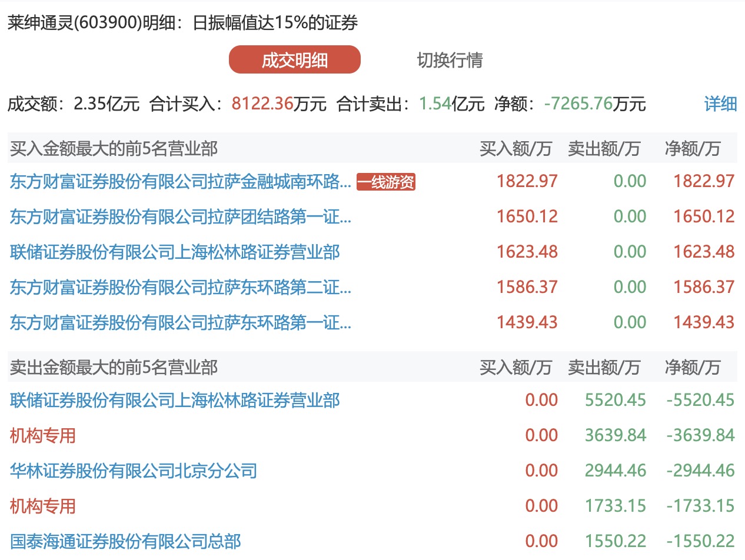Open 东方财富证券拉萨团结路第一证 brokerage link

[181, 217]
